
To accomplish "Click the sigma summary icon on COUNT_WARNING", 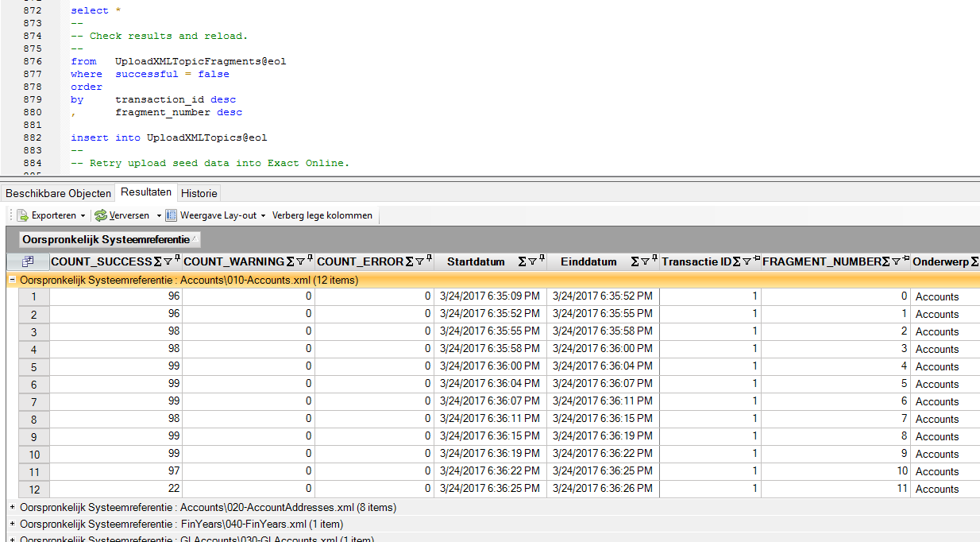I will (291, 261).
